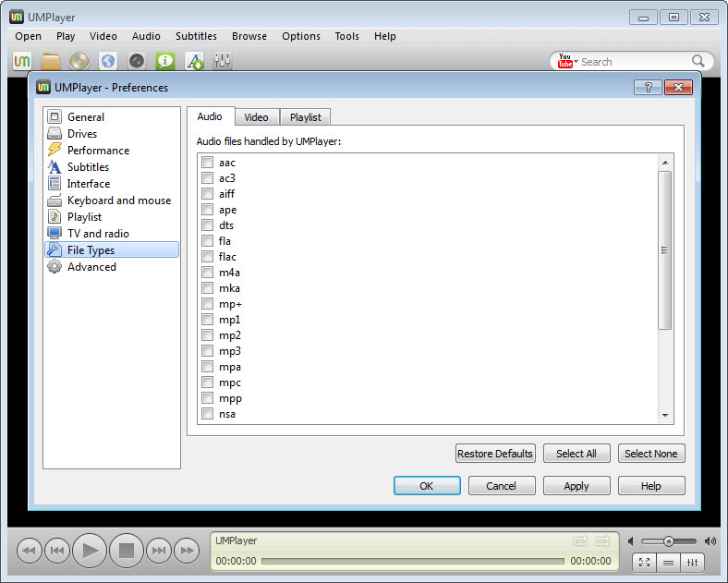Click the subtitle download toolbar icon
728x583 pixels.
[x=195, y=61]
